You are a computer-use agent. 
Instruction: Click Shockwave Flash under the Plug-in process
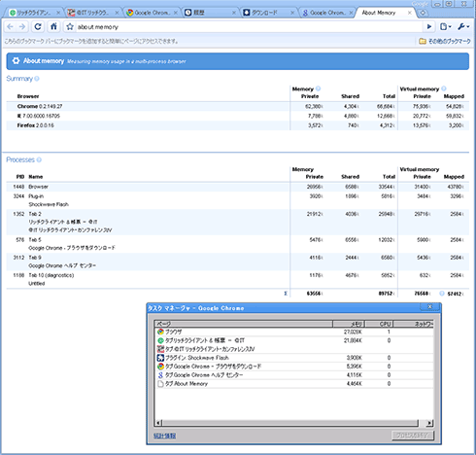tap(49, 204)
